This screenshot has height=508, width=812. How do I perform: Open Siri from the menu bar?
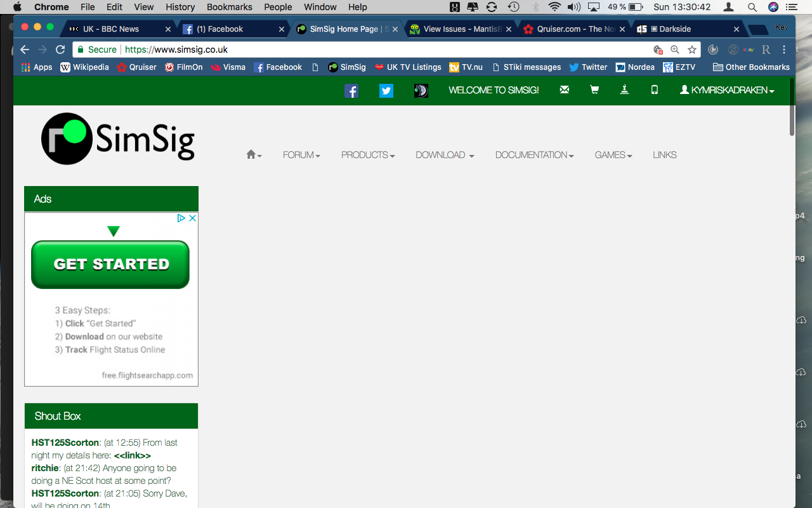(773, 7)
